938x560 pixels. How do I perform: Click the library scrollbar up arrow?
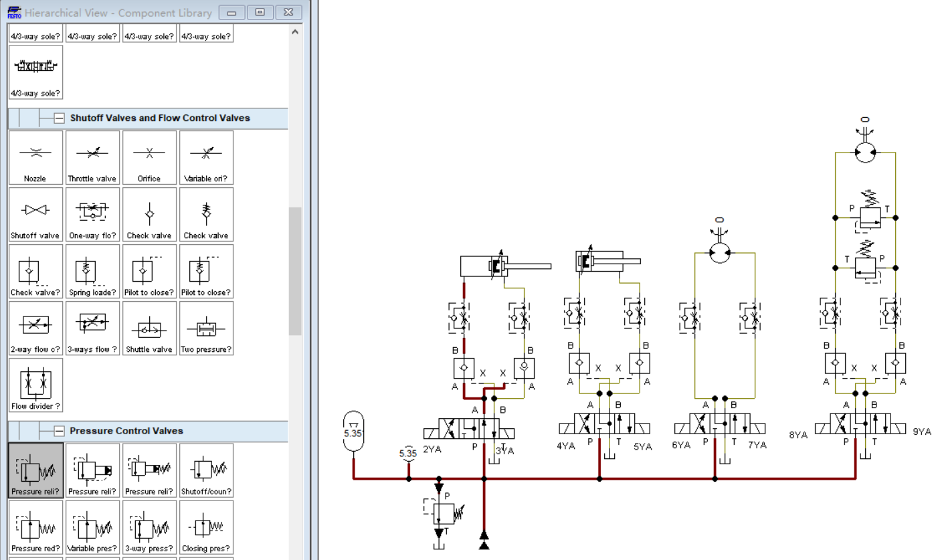(x=295, y=31)
